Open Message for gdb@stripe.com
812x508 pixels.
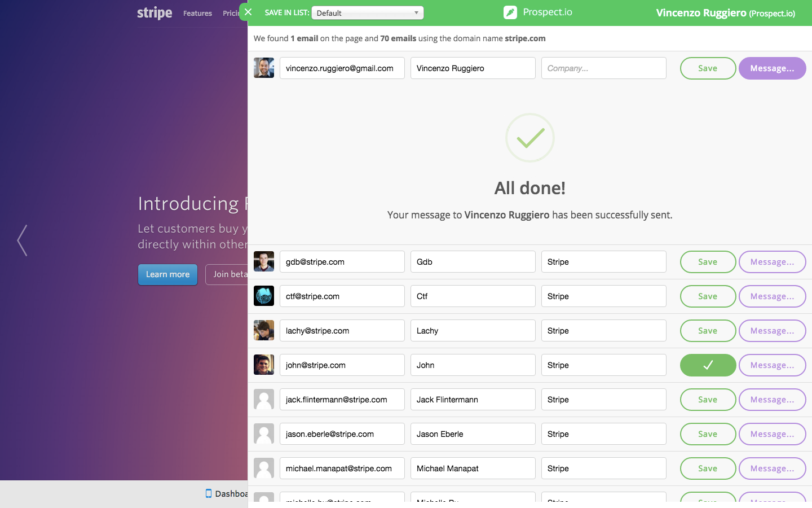pyautogui.click(x=772, y=262)
